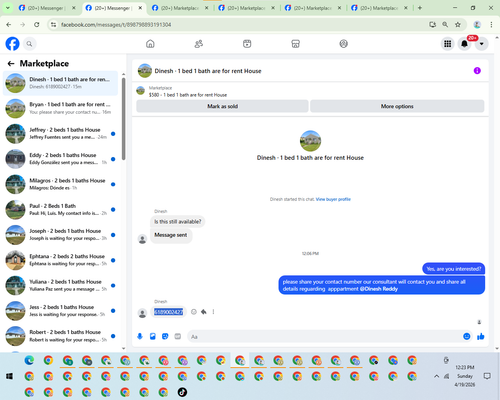This screenshot has width=500, height=400.
Task: Open Ephtana 2 beds 2 baths conversation
Action: click(x=60, y=260)
